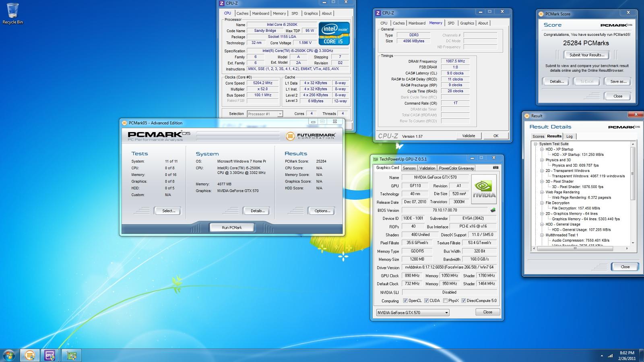The width and height of the screenshot is (644, 362).
Task: Click the Result tree scroll-down arrow
Action: 633,243
